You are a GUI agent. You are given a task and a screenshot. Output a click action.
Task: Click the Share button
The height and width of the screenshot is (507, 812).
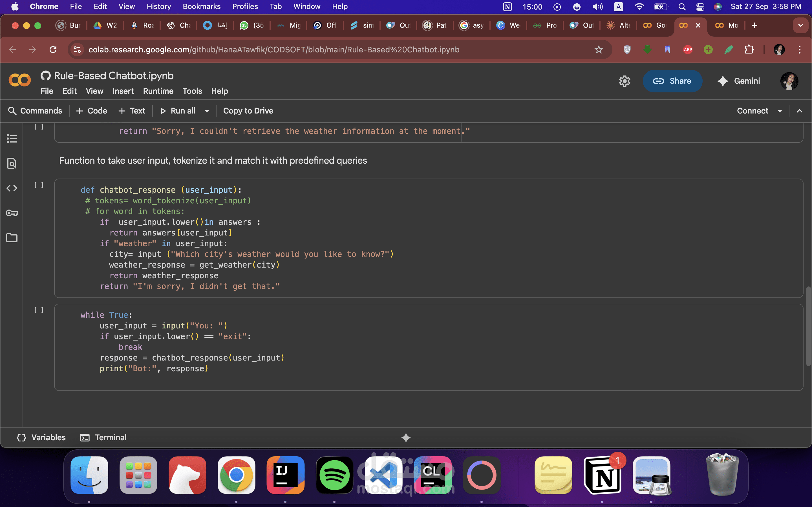pyautogui.click(x=672, y=81)
